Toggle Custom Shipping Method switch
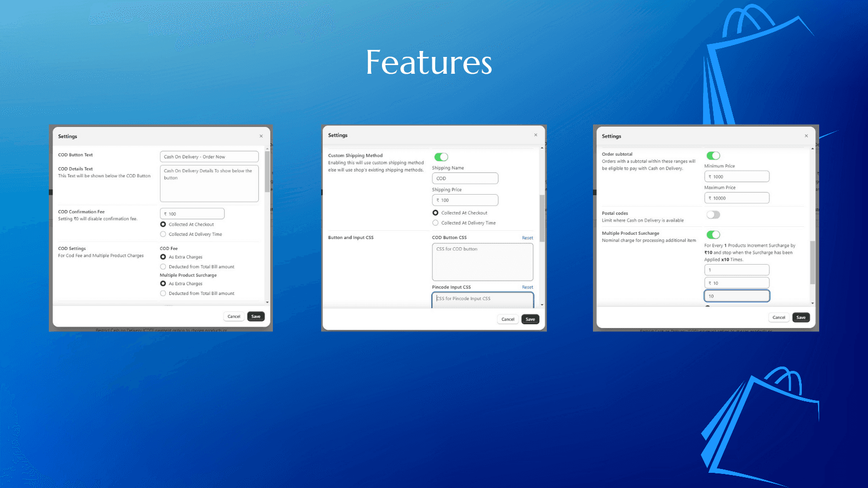868x488 pixels. click(441, 157)
